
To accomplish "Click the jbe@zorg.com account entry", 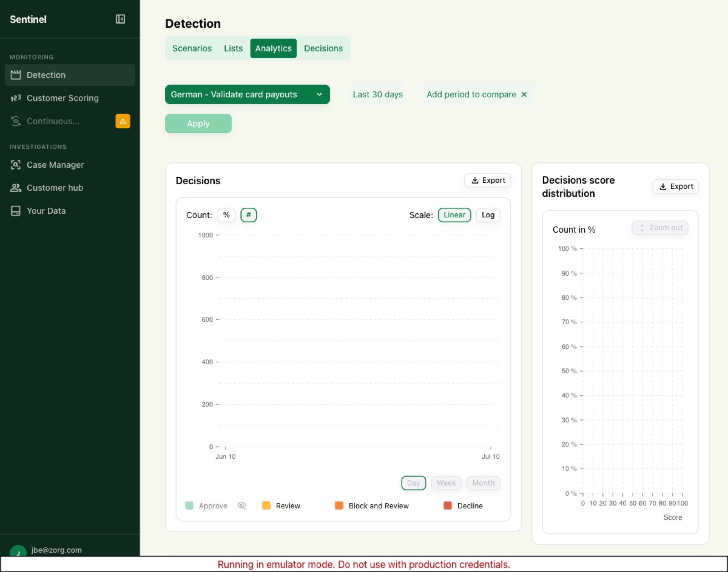I will pos(56,550).
